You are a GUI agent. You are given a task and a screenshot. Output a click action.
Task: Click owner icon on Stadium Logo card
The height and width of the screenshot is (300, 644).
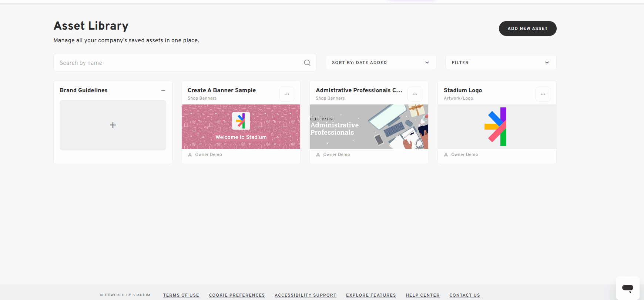coord(446,155)
